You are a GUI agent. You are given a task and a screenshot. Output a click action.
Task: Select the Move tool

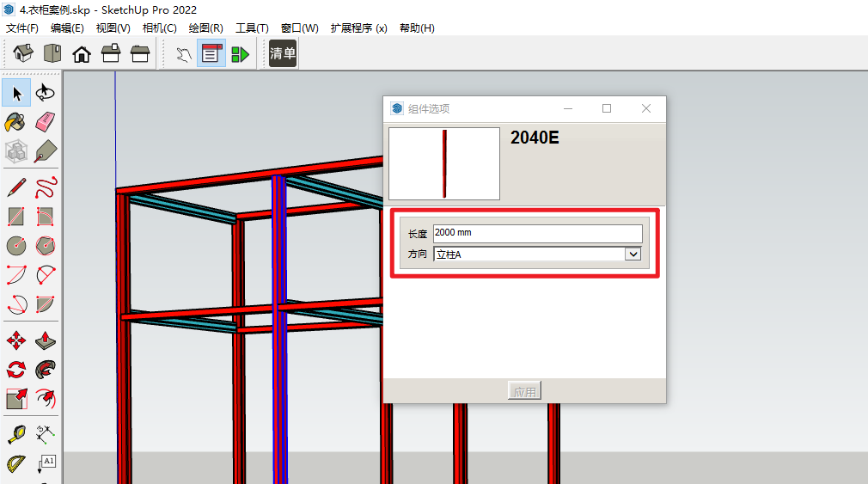(16, 340)
